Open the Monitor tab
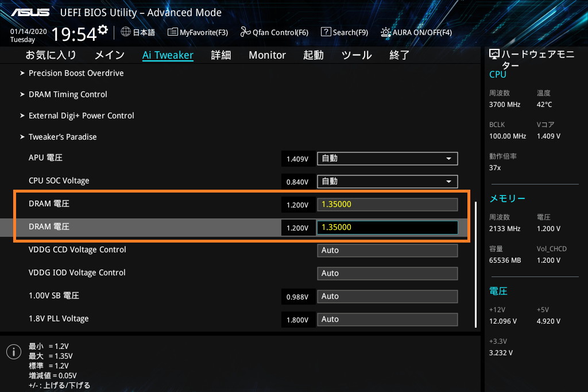 point(268,55)
